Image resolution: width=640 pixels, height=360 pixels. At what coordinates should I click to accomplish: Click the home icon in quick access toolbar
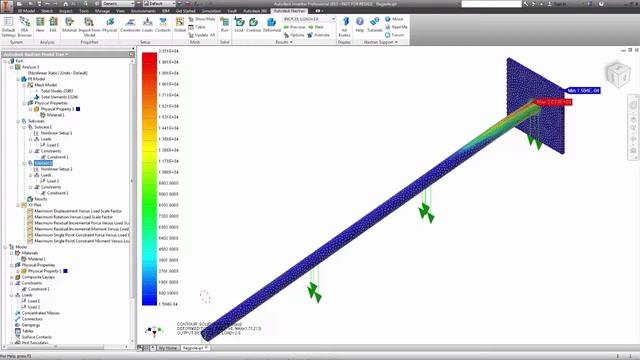click(65, 4)
